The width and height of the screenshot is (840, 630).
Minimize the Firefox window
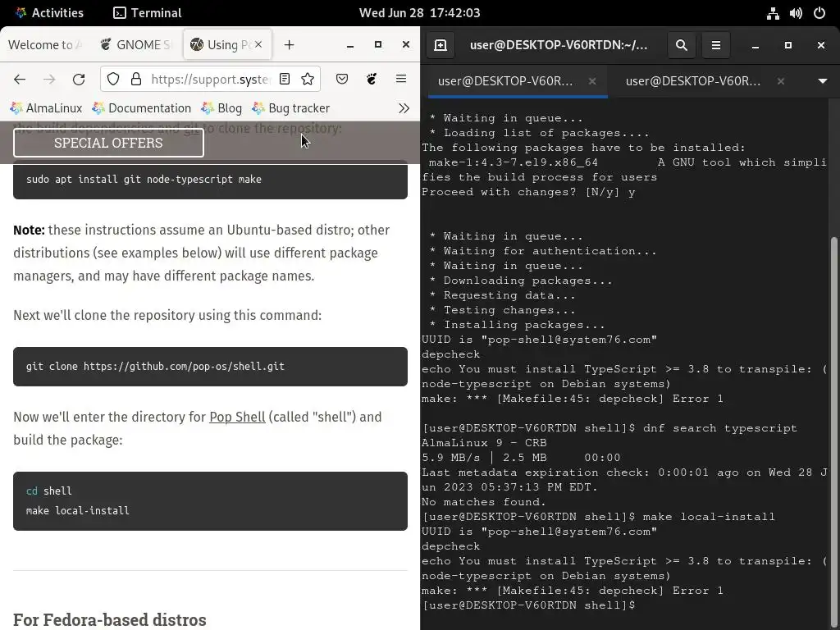[x=350, y=45]
